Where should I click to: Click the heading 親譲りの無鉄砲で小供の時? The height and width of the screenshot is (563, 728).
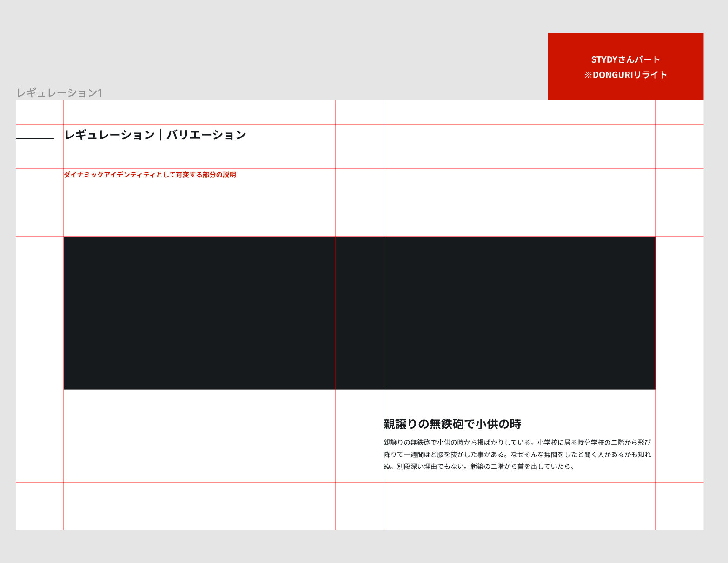click(452, 424)
